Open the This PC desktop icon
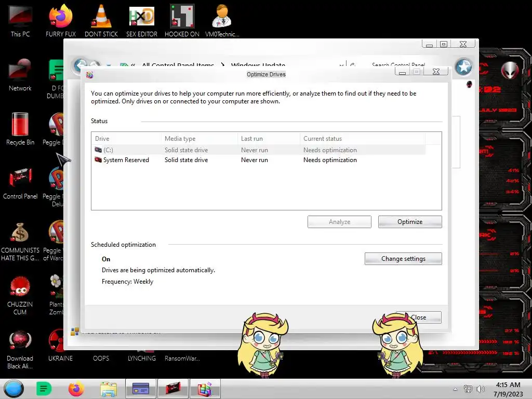Viewport: 532px width, 399px height. 20,20
